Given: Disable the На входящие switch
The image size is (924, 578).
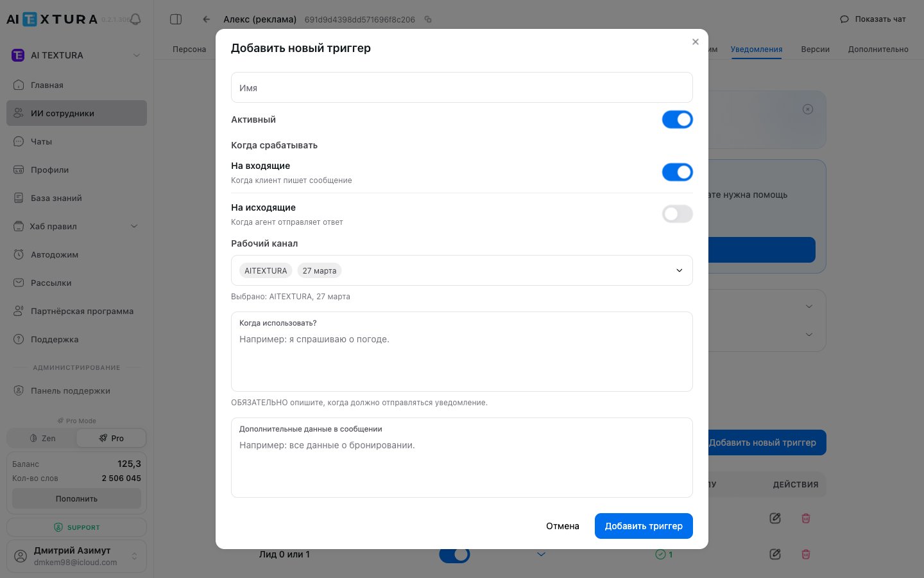Looking at the screenshot, I should pos(678,172).
